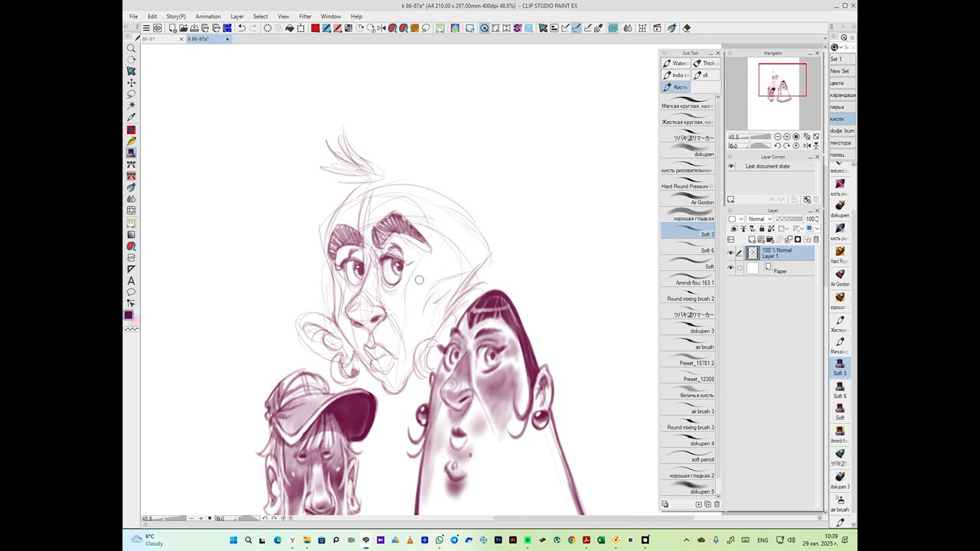Click Zoom out button in Navigator
This screenshot has height=551, width=980.
[x=778, y=136]
